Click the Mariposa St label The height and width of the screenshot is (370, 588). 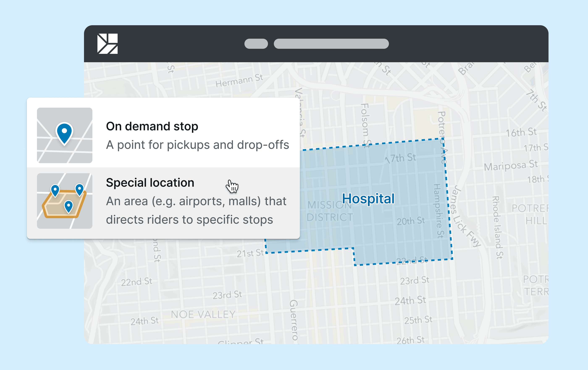point(511,165)
